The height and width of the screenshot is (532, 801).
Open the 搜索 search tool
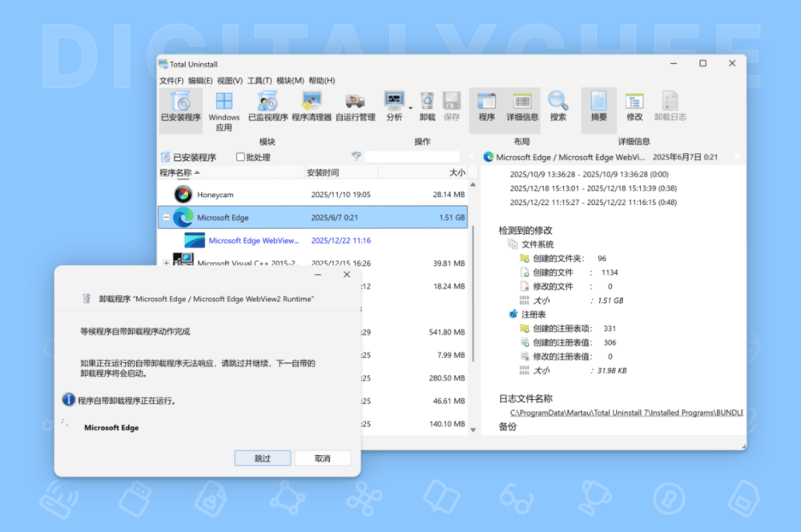[x=557, y=107]
